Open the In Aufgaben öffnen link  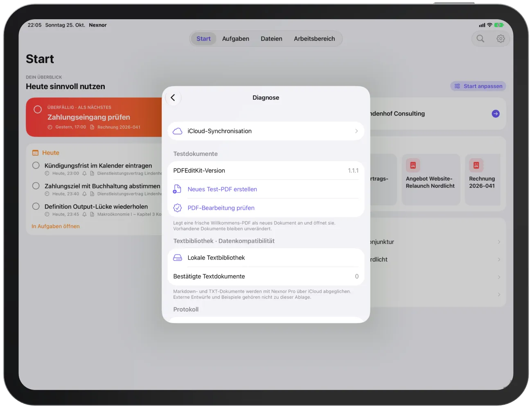(56, 226)
